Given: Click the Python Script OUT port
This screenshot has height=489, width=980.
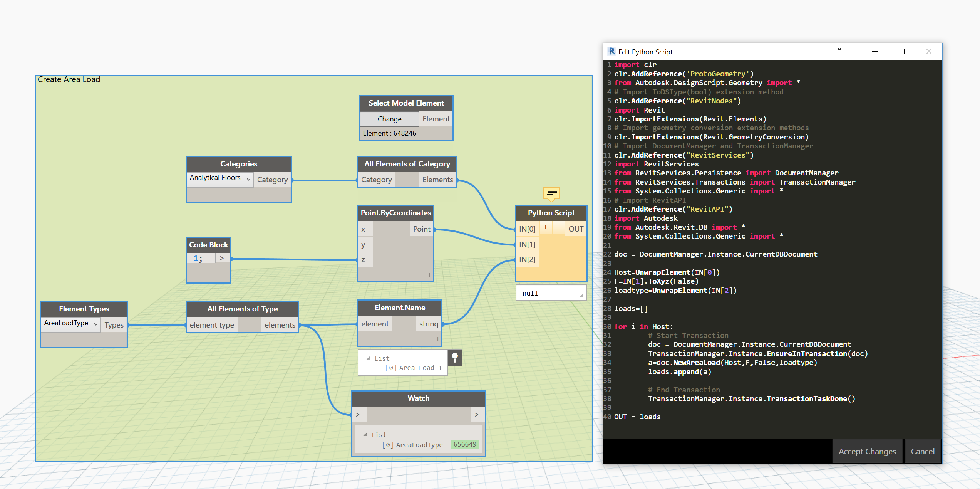Looking at the screenshot, I should [x=576, y=229].
